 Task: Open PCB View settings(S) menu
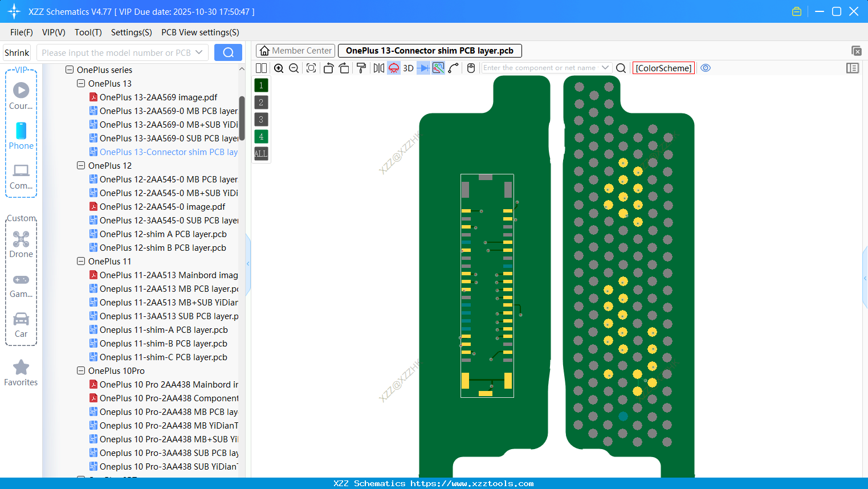[199, 32]
